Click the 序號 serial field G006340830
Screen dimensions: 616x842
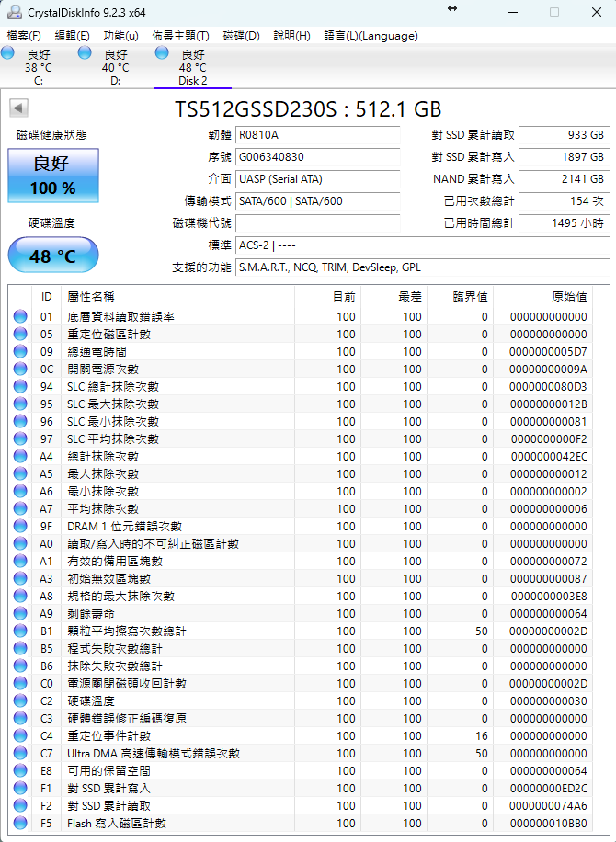click(317, 157)
